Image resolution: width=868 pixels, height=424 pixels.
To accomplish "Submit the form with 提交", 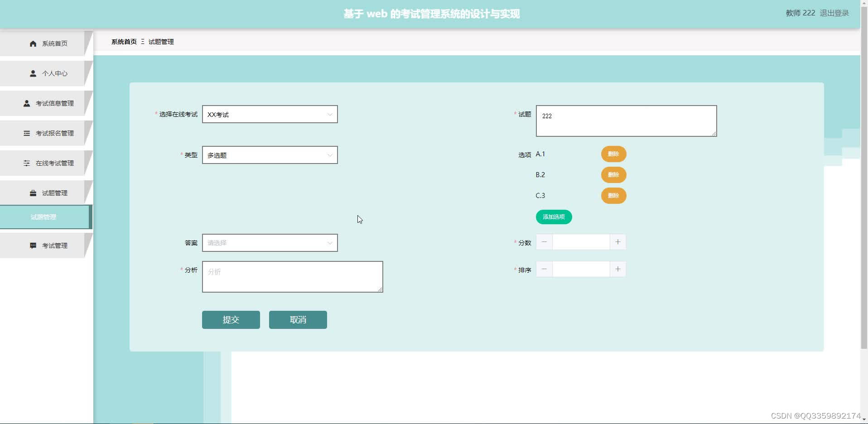I will [x=231, y=320].
